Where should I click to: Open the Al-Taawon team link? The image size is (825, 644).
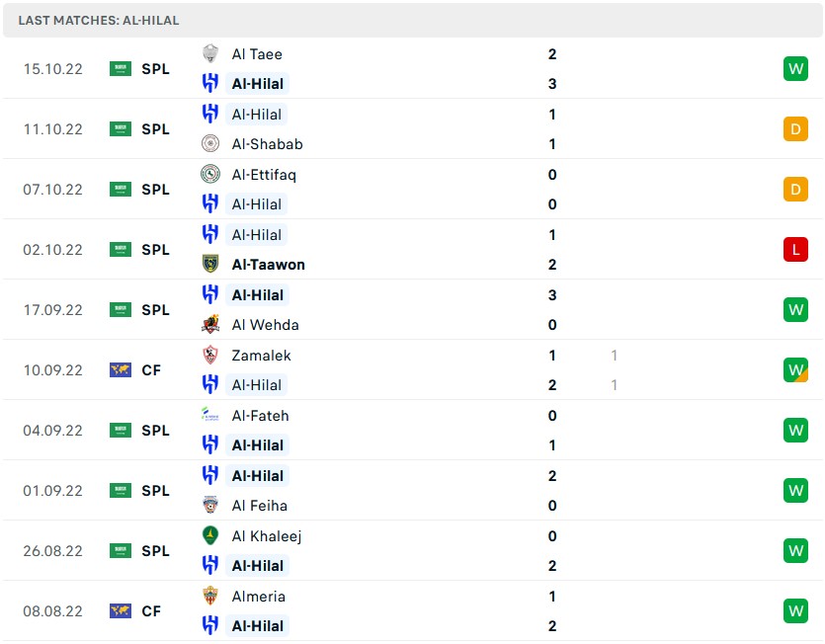point(268,265)
